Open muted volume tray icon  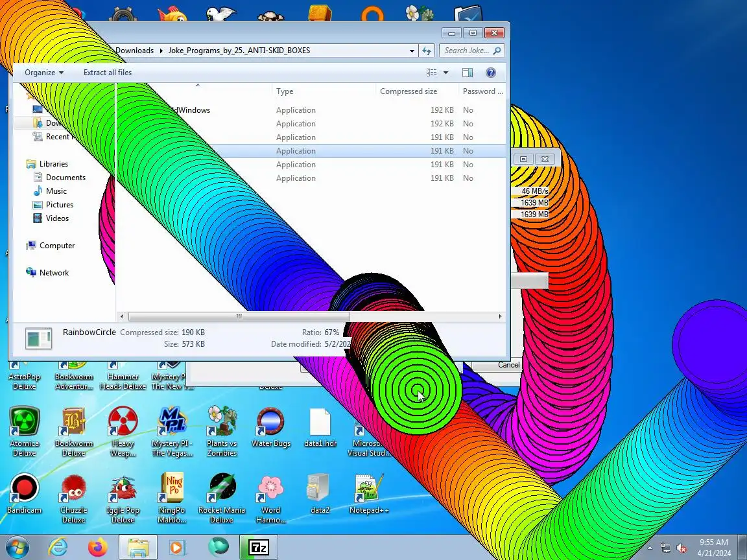click(682, 548)
